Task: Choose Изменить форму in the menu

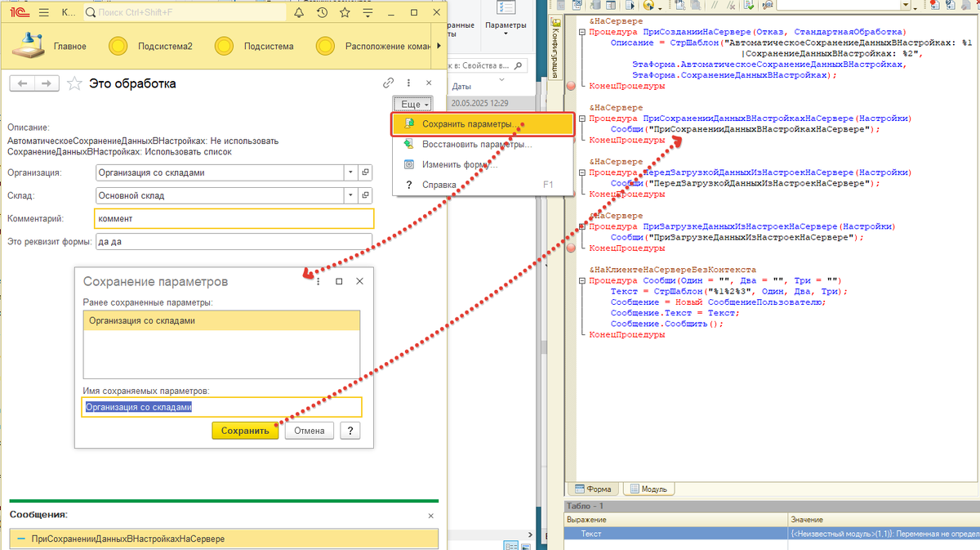Action: [x=482, y=164]
